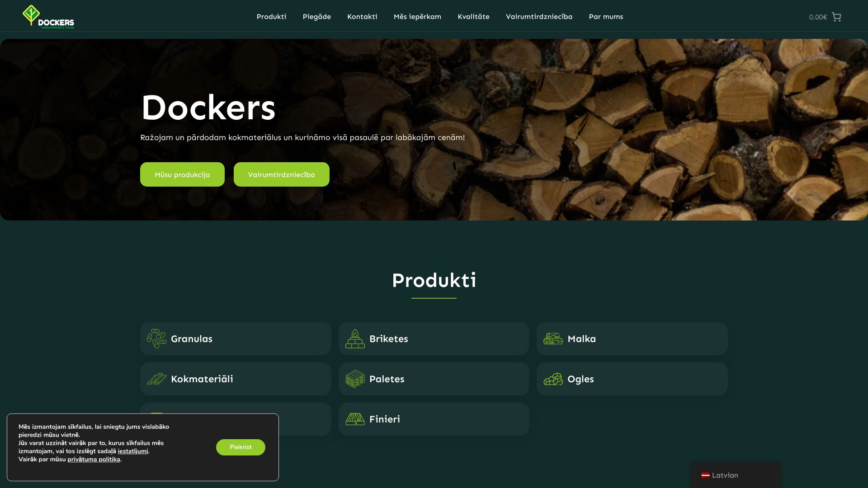Click the green Vairumtirdzniecība hero button

coord(281,174)
